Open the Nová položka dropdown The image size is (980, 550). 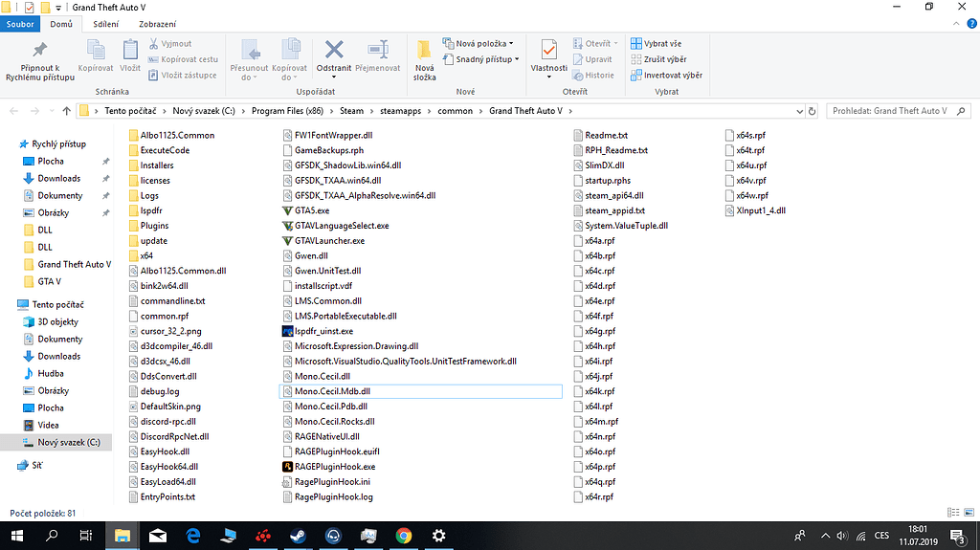tap(479, 44)
